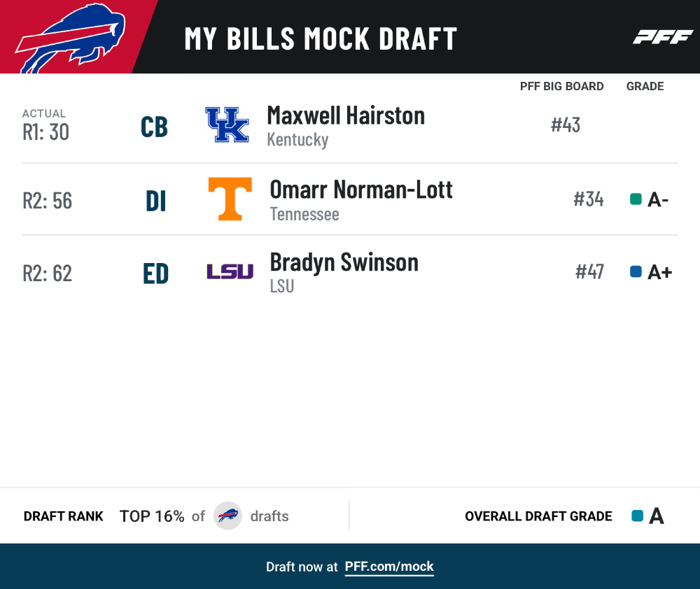Open the PFF.com/mock link
This screenshot has height=589, width=700.
tap(388, 566)
